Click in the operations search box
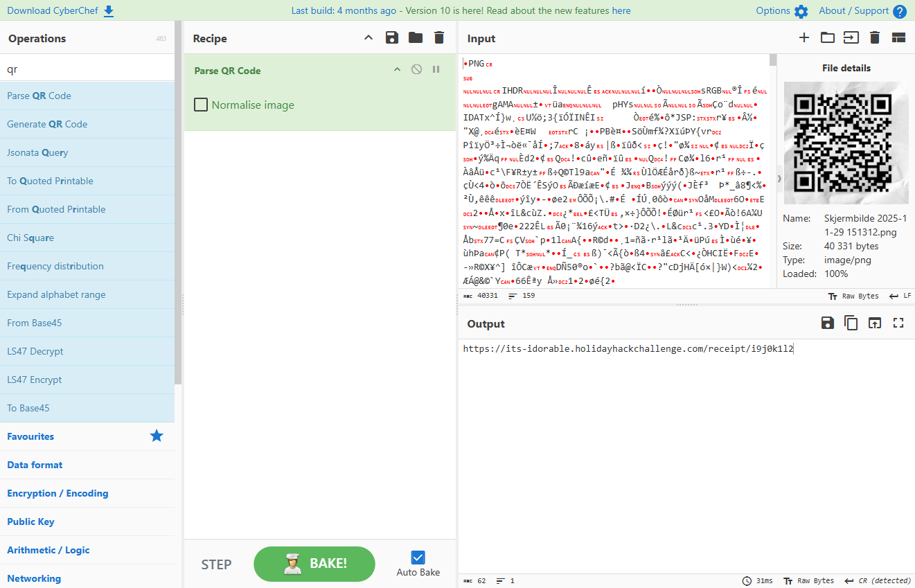915x588 pixels. coord(83,66)
